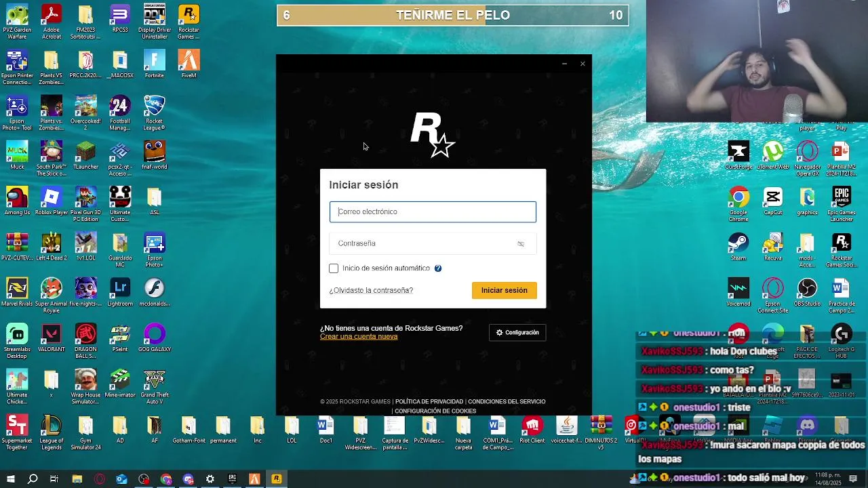Open the Among Us desktop icon

(x=17, y=201)
